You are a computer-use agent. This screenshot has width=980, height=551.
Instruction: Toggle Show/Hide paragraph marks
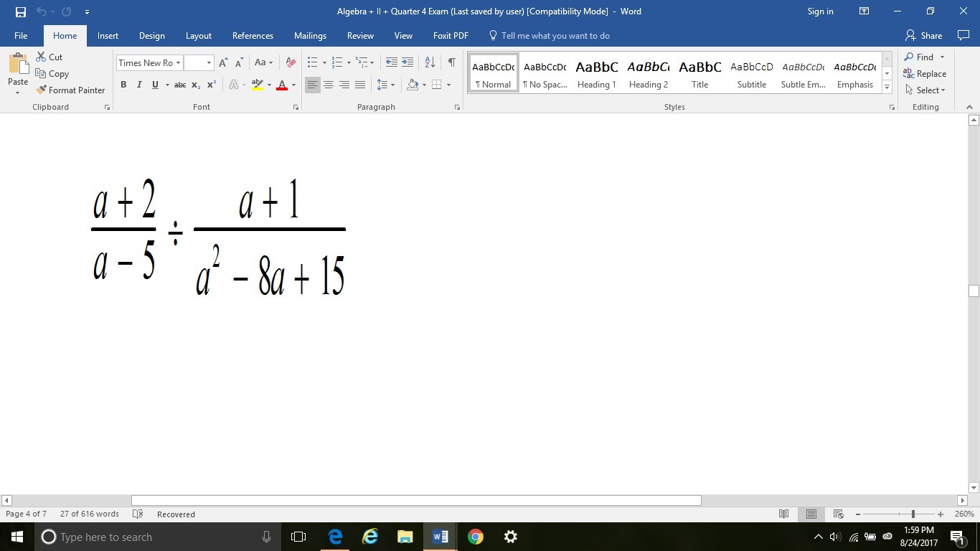pos(451,63)
